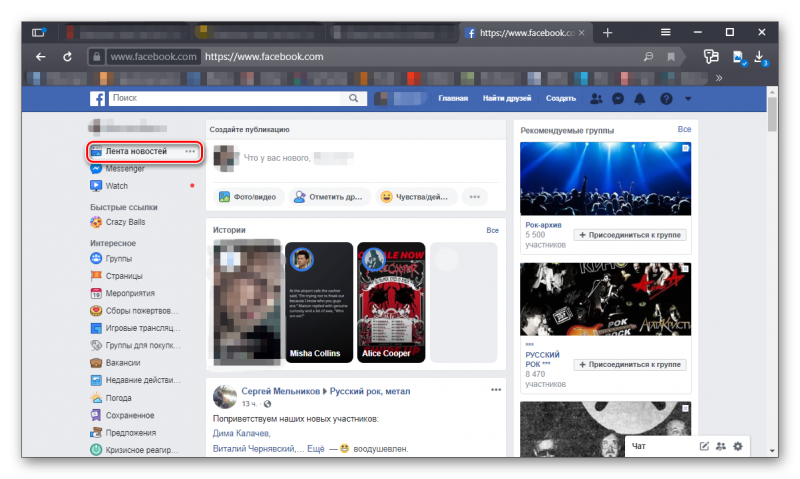The width and height of the screenshot is (800, 479).
Task: Click the Чувства/действия button
Action: [x=415, y=197]
